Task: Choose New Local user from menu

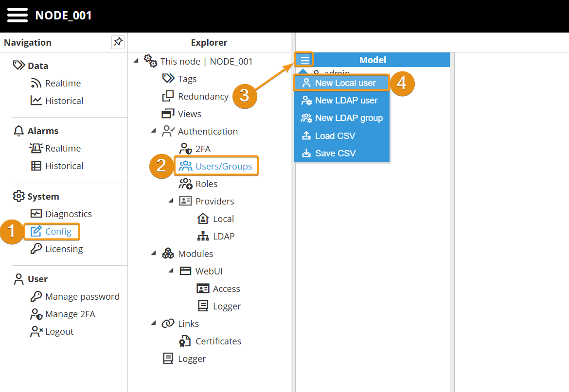Action: click(x=345, y=83)
